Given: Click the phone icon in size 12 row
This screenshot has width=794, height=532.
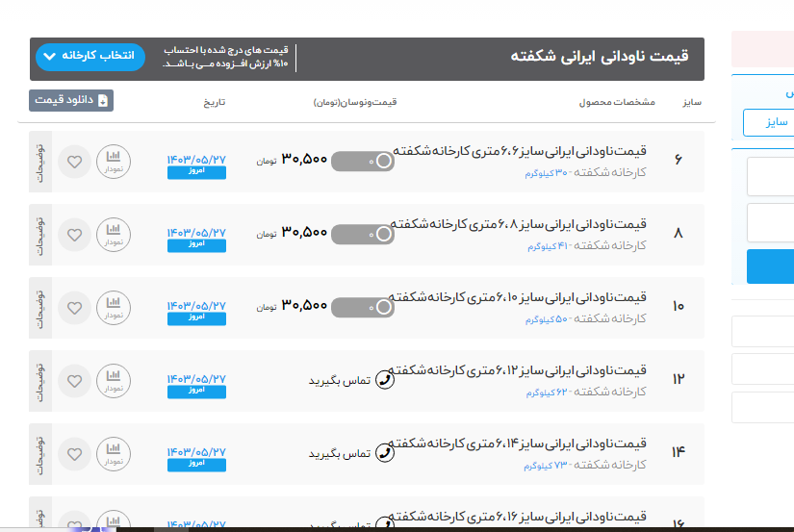Looking at the screenshot, I should (384, 380).
